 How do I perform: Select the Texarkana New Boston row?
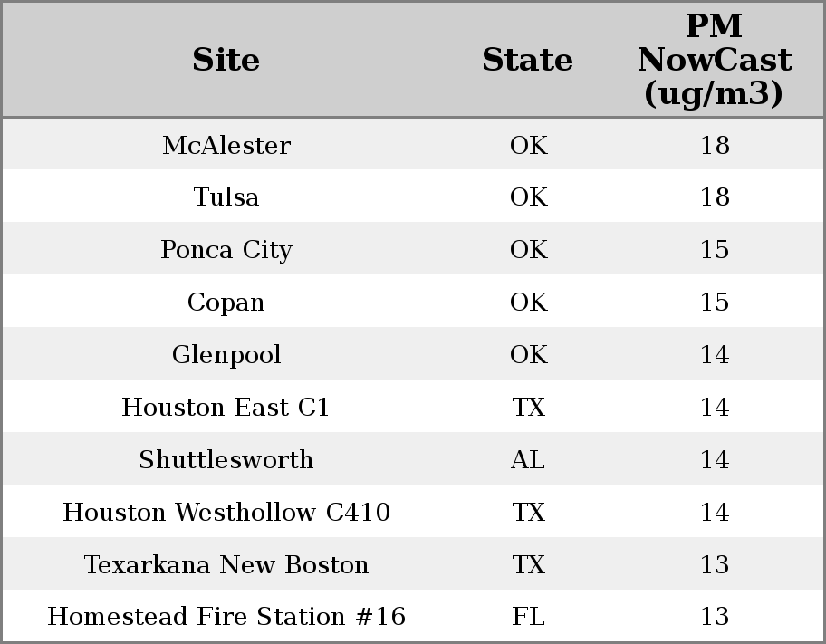(x=226, y=564)
